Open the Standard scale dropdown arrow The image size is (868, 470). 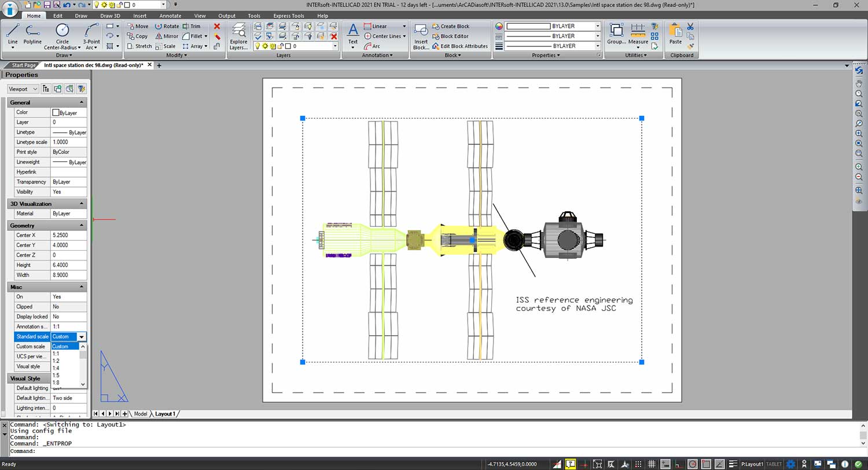point(82,337)
